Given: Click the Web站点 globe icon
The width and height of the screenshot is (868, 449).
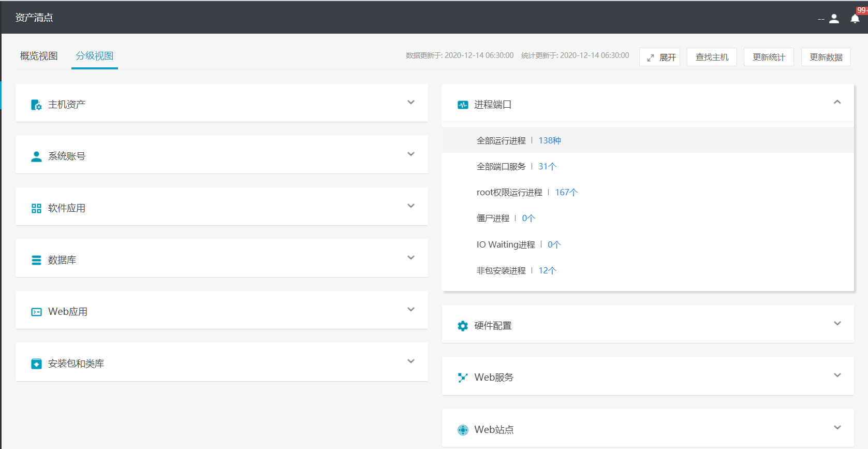Looking at the screenshot, I should pyautogui.click(x=463, y=430).
